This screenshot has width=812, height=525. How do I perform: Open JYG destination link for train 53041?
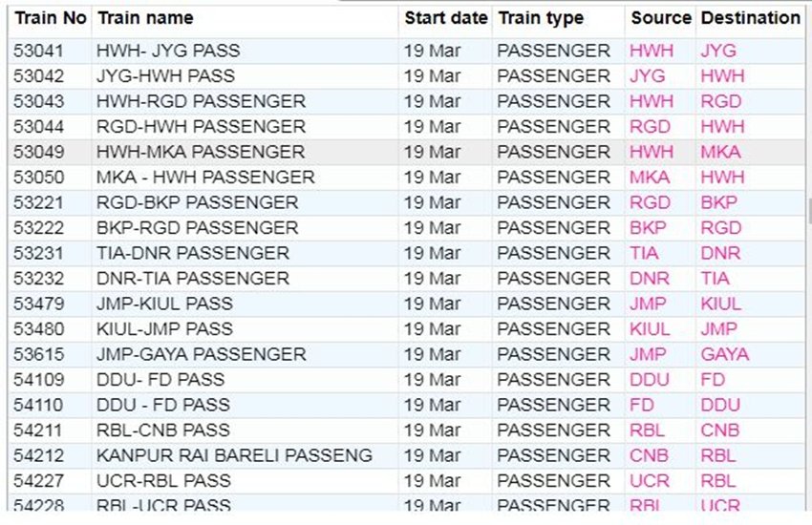click(x=718, y=51)
